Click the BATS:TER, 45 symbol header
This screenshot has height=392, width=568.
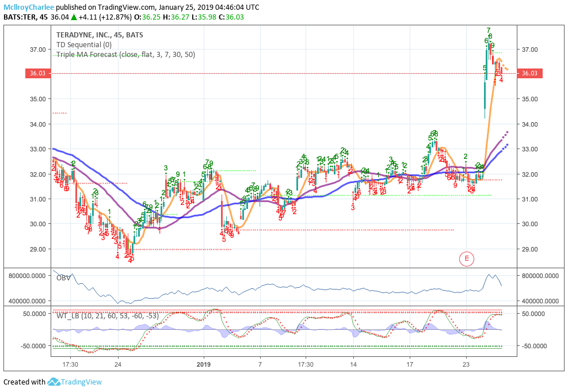(x=25, y=17)
